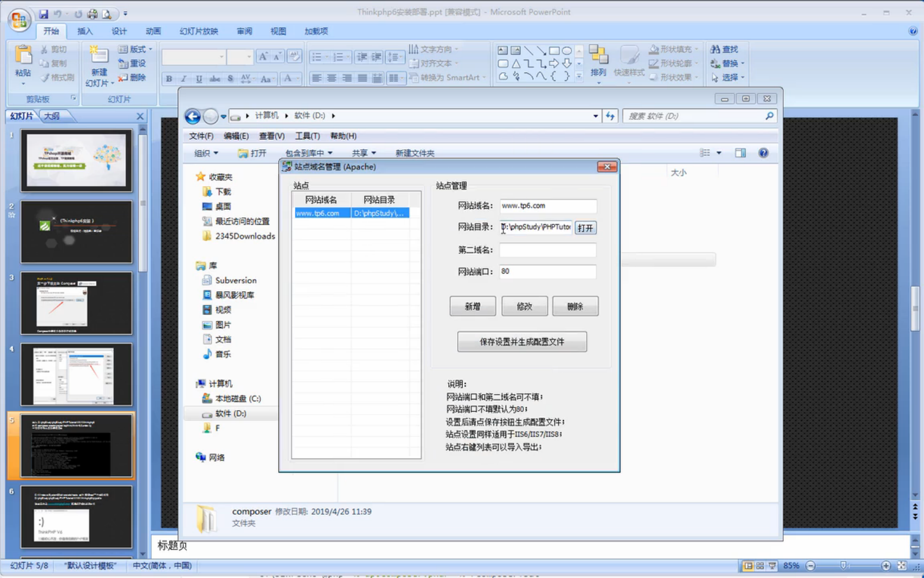The image size is (924, 578).
Task: Click Replace (替换) in the ribbon
Action: tap(727, 63)
